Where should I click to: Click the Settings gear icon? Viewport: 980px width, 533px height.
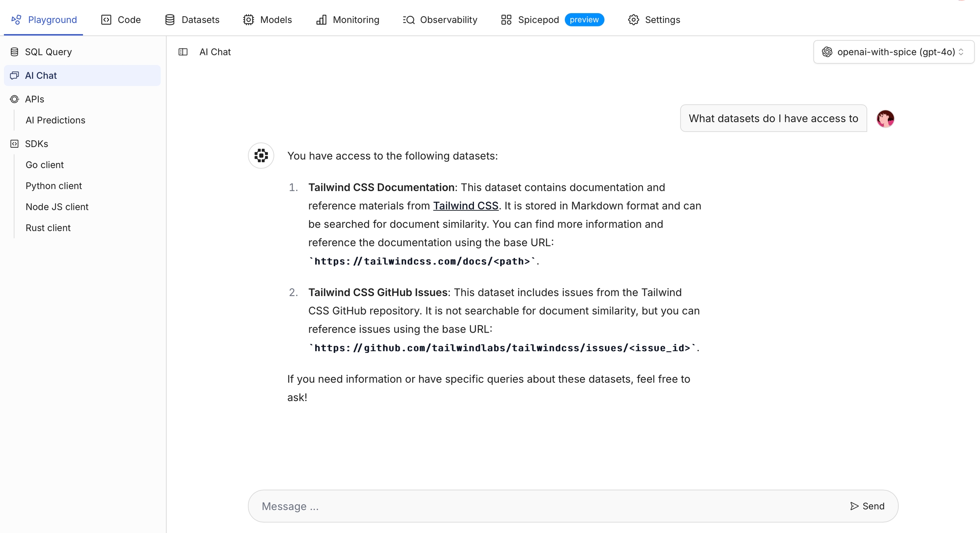pos(633,20)
